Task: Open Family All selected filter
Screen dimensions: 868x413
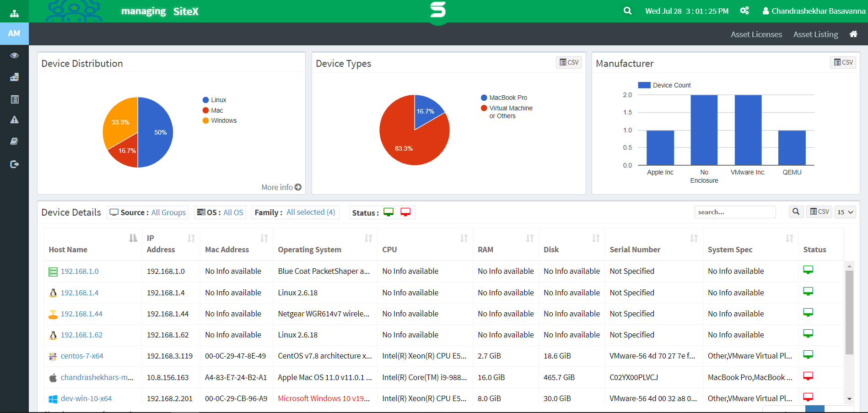Action: [295, 212]
